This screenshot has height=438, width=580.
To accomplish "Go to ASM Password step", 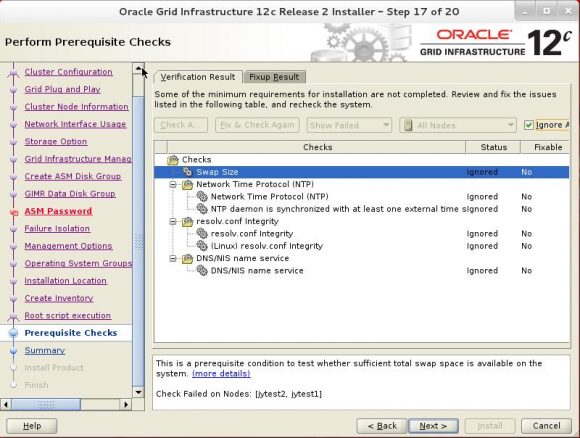I will point(58,211).
